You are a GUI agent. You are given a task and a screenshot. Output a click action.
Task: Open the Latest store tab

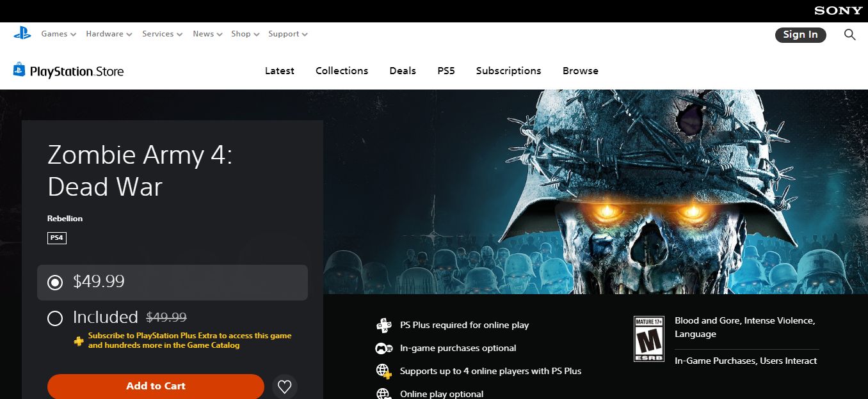280,71
